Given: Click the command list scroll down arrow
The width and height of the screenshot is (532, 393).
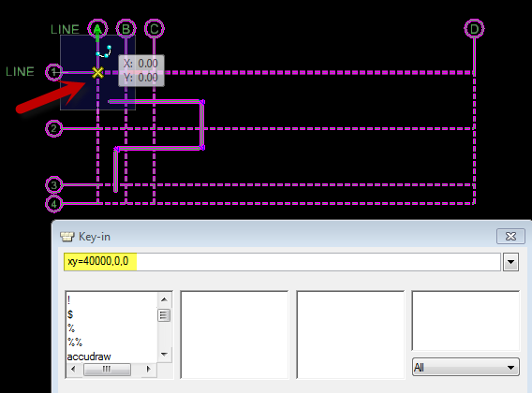Looking at the screenshot, I should (164, 355).
